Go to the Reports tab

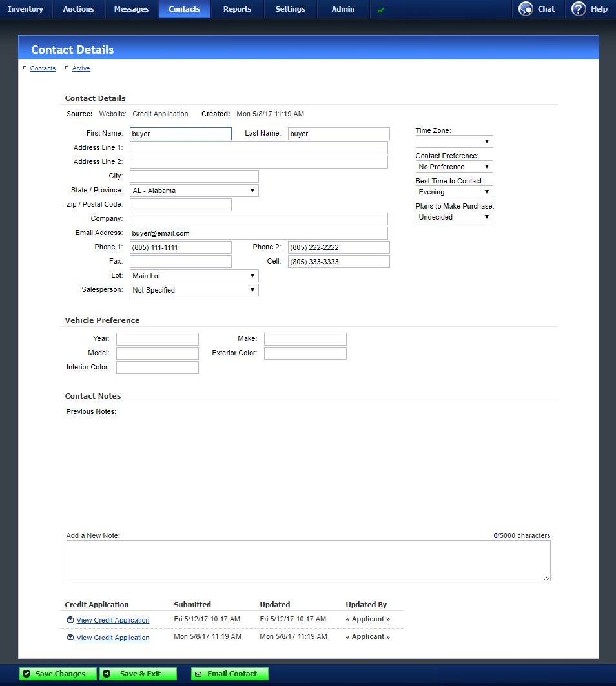pyautogui.click(x=237, y=9)
